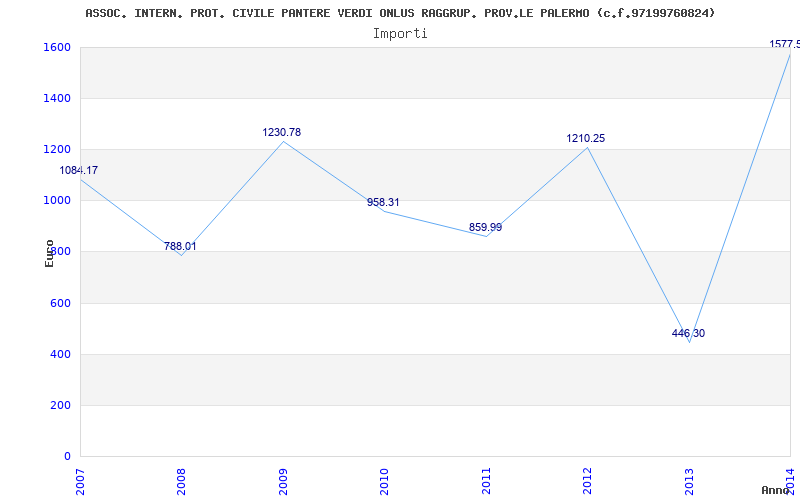This screenshot has width=800, height=500.
Task: Click the 958.31 value label
Action: (383, 202)
